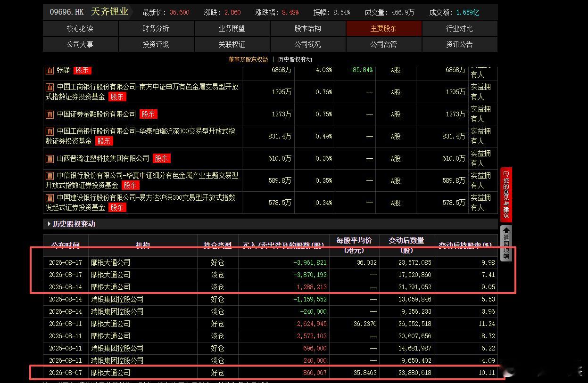Open the 关联权证 tab

pos(232,44)
